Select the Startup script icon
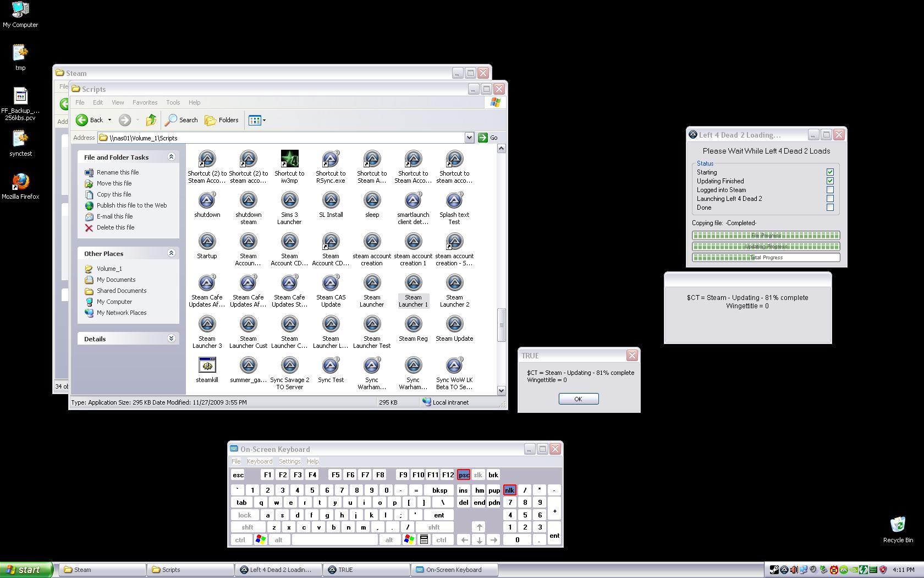924x578 pixels. [207, 246]
